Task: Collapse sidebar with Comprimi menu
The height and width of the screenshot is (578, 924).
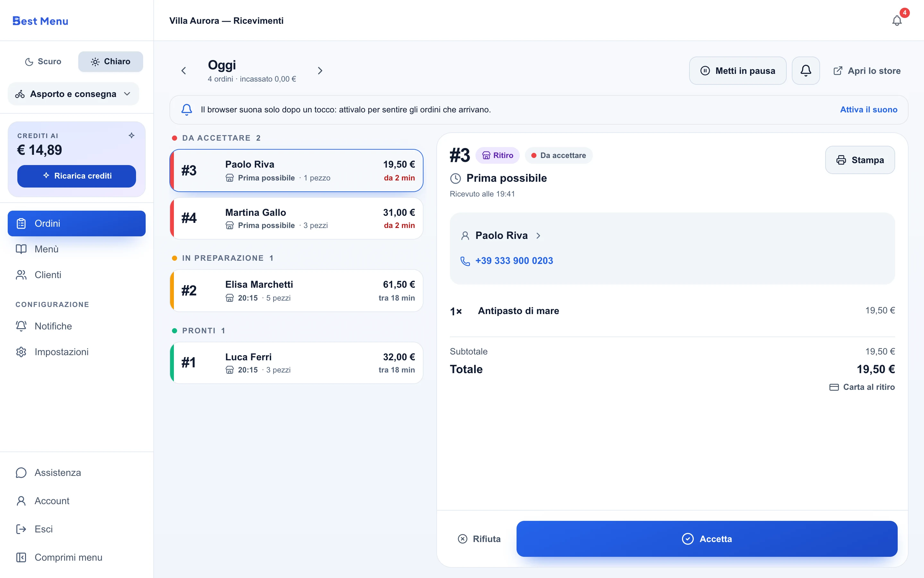Action: (76, 558)
